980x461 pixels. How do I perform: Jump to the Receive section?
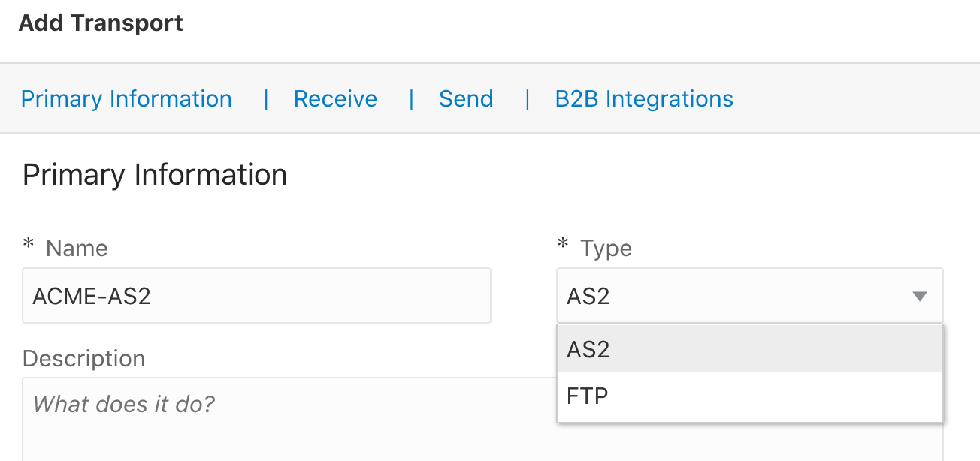click(x=335, y=99)
